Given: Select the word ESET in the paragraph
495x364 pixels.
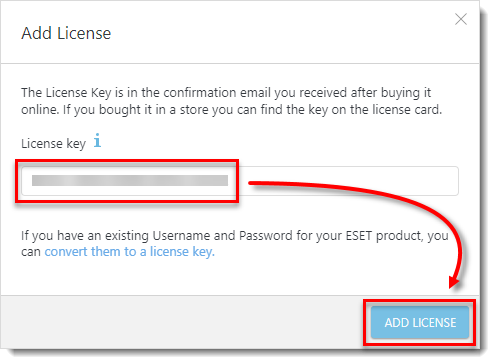Looking at the screenshot, I should (x=359, y=236).
